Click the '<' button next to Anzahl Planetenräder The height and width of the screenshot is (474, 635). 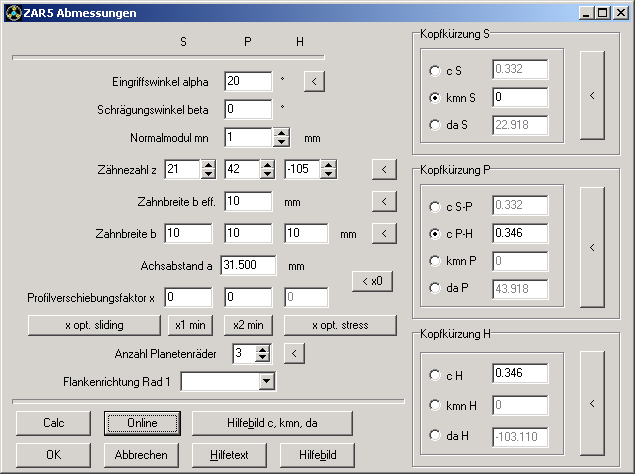[292, 353]
